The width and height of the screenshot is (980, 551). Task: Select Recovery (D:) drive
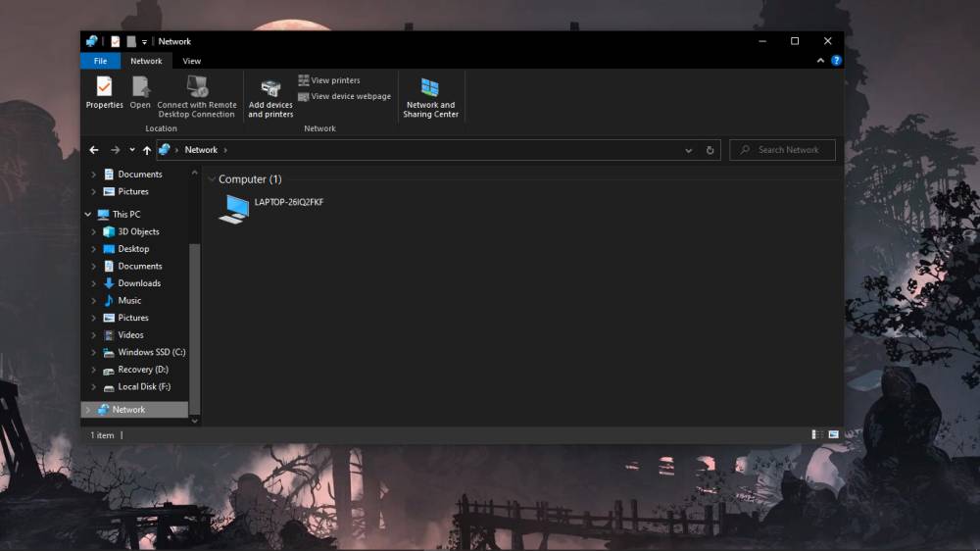142,370
